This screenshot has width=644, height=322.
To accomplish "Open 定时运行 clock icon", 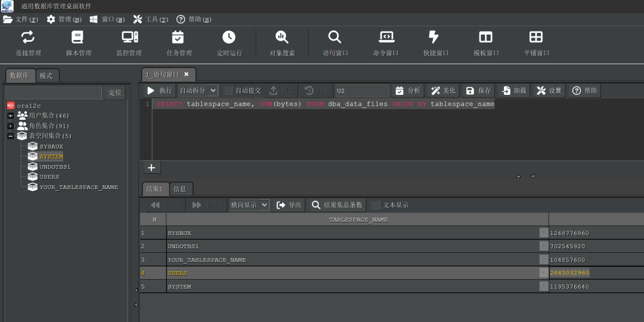I will coord(229,38).
